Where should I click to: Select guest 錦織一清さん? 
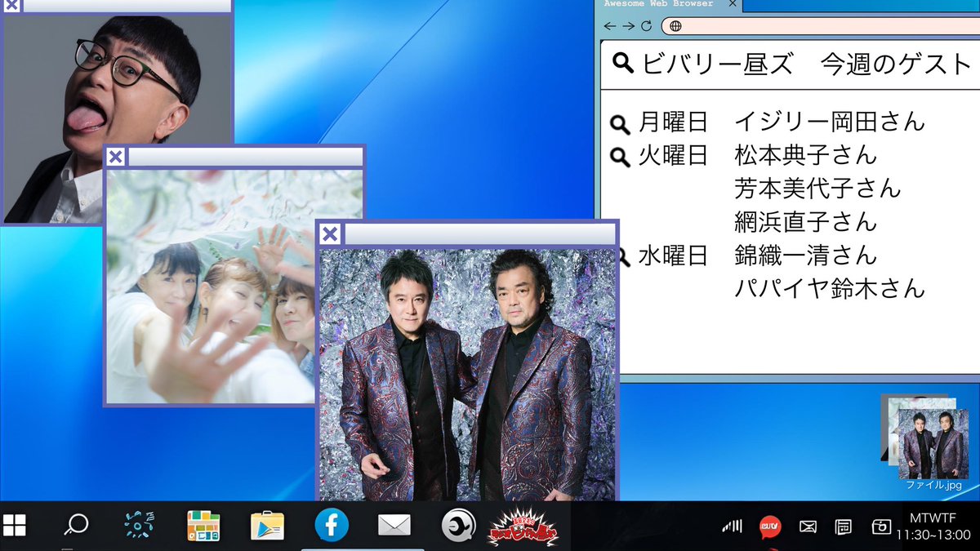pos(805,256)
